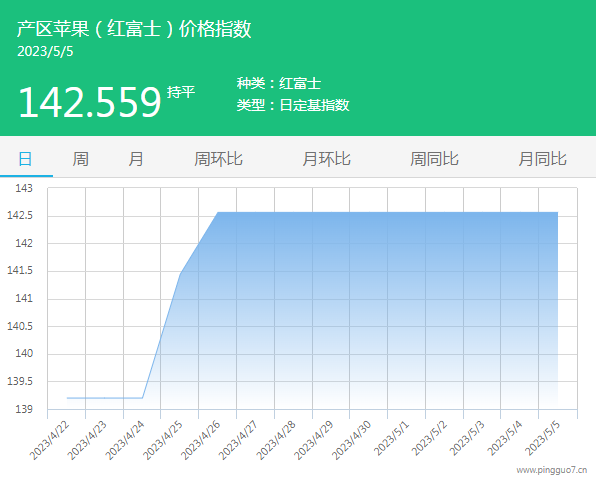596x482 pixels.
Task: Click the x-axis label 2023/5/4
Action: pos(505,438)
